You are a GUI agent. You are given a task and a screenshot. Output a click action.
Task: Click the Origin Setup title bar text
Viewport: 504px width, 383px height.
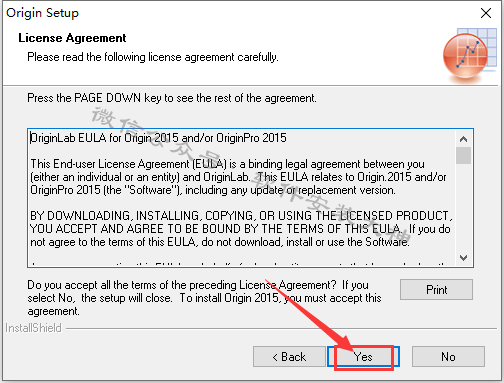(42, 13)
